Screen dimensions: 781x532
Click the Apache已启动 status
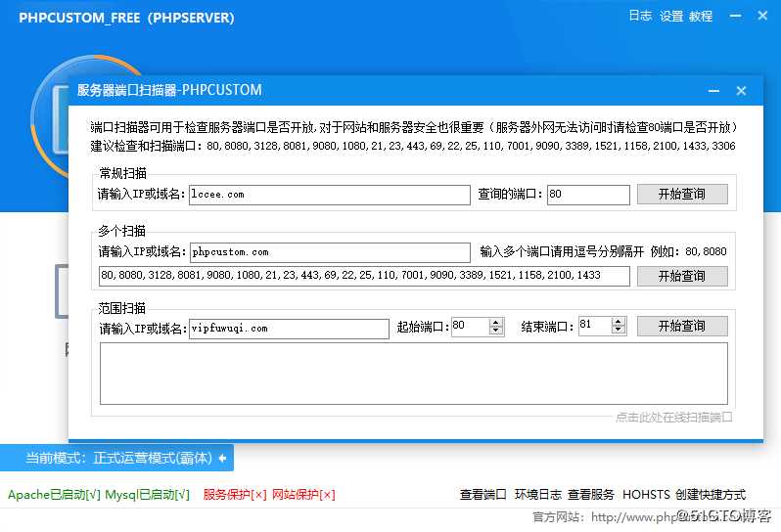[54, 495]
